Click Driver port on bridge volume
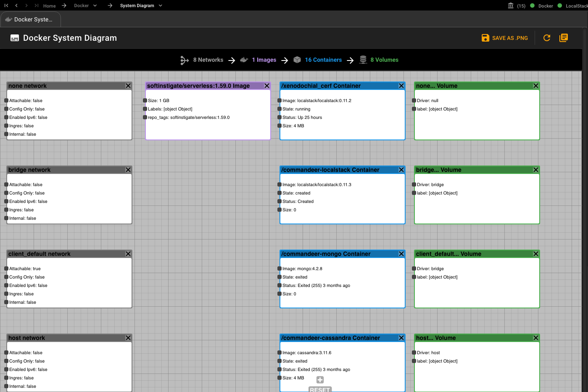Screen dimensions: 588x392 414,184
